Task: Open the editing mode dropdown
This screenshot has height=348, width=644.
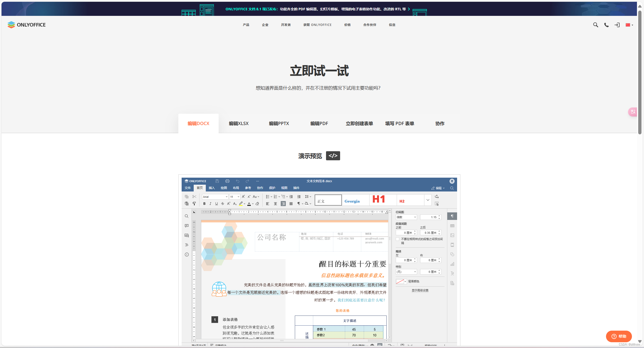Action: tap(438, 188)
